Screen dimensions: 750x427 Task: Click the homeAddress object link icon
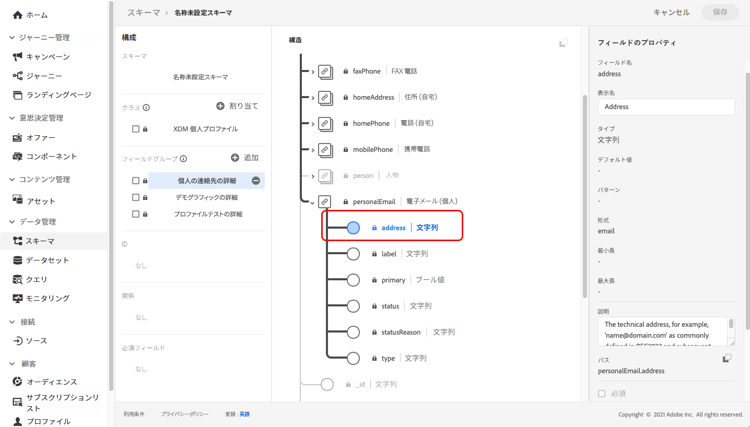(x=325, y=98)
